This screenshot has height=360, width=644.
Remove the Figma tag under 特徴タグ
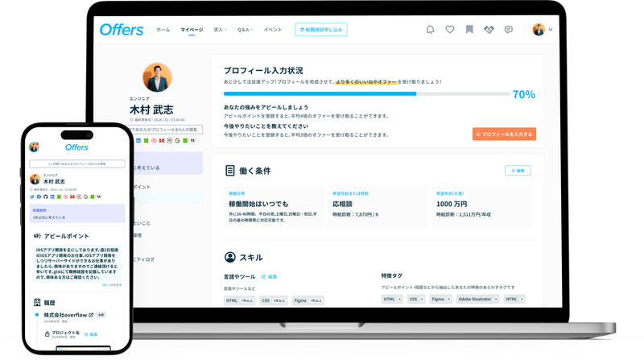(x=448, y=299)
